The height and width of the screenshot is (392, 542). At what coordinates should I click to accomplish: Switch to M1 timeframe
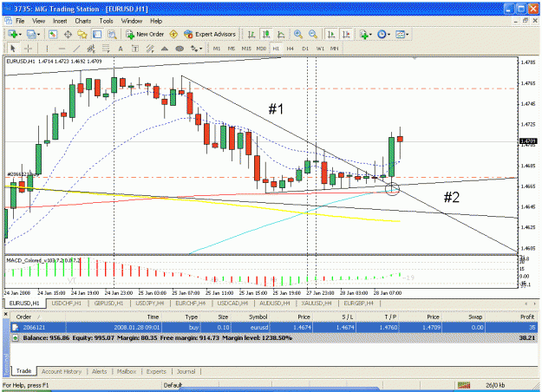[217, 49]
